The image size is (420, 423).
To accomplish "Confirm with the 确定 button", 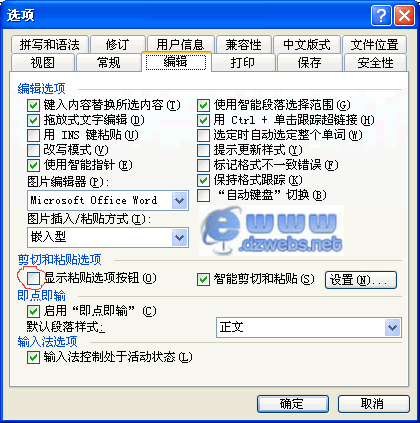I will tap(293, 404).
